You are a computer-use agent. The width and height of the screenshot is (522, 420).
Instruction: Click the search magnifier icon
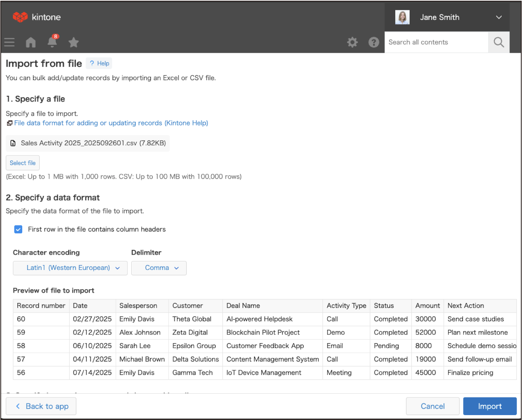499,42
